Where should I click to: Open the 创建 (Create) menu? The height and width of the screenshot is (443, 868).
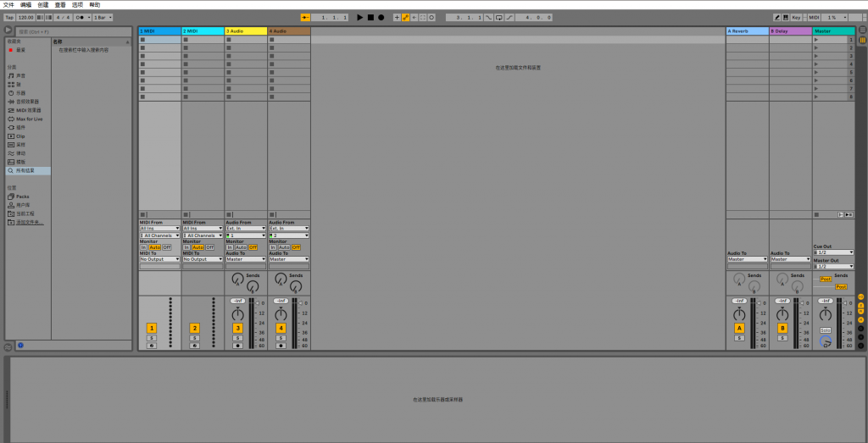pos(42,4)
